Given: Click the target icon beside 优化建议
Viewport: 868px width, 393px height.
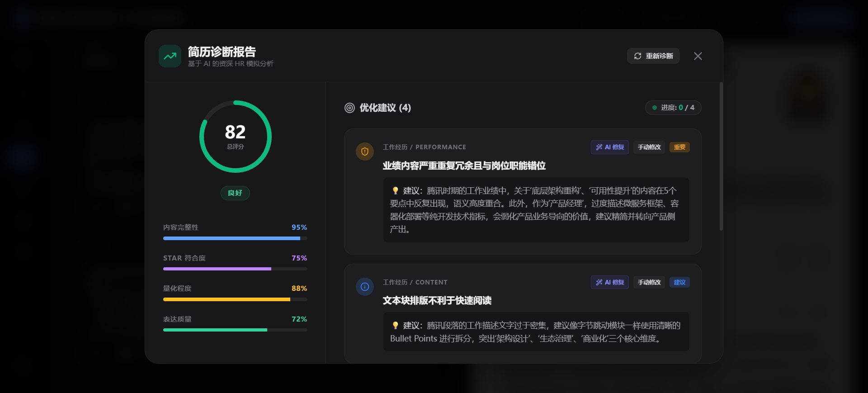Looking at the screenshot, I should 349,108.
